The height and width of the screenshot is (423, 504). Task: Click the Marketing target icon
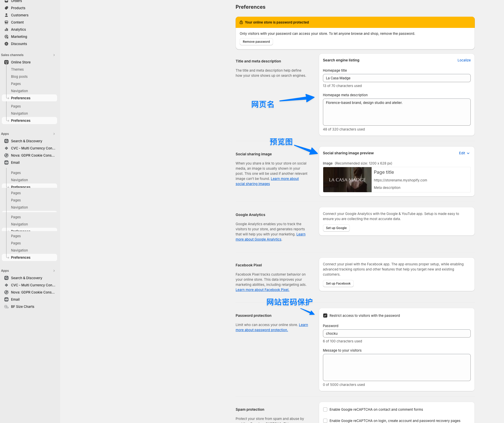[x=6, y=37]
